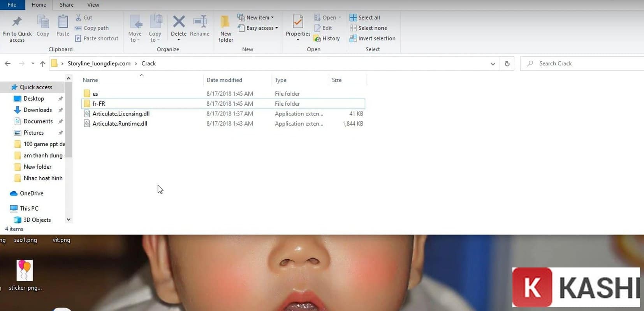Screen dimensions: 644x311
Task: Click the Paste ribbon icon
Action: point(63,22)
